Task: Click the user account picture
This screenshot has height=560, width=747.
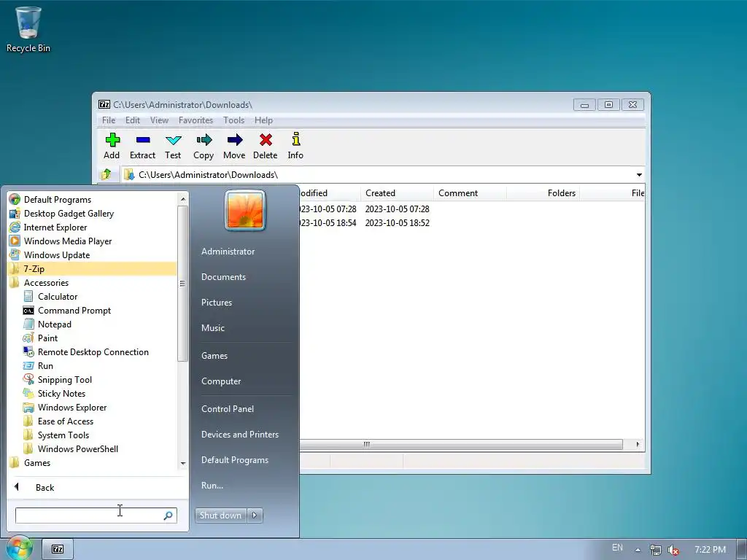Action: pos(245,211)
